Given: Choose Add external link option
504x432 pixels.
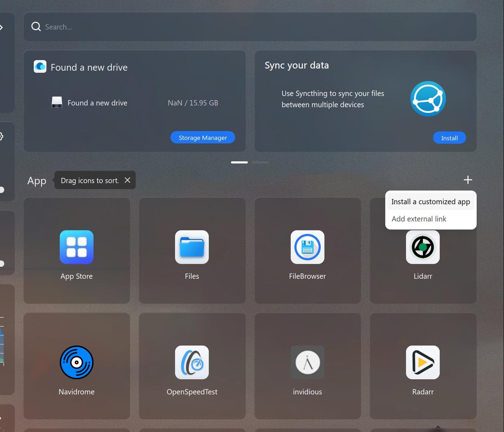Looking at the screenshot, I should 419,219.
